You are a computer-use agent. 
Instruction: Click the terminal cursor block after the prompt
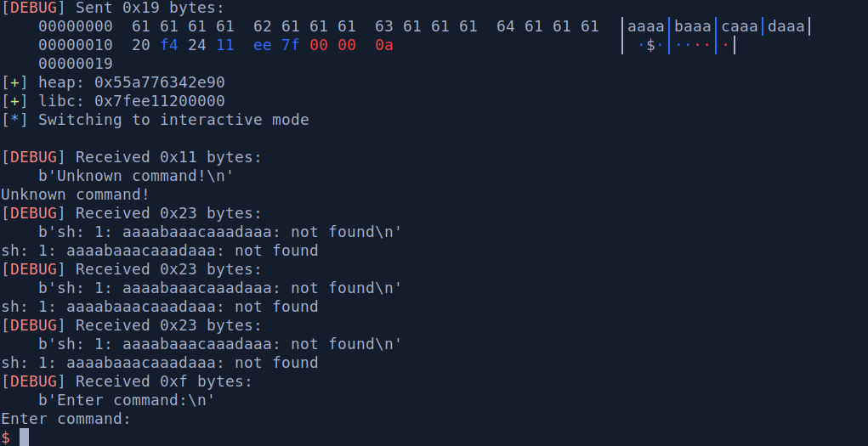[25, 437]
